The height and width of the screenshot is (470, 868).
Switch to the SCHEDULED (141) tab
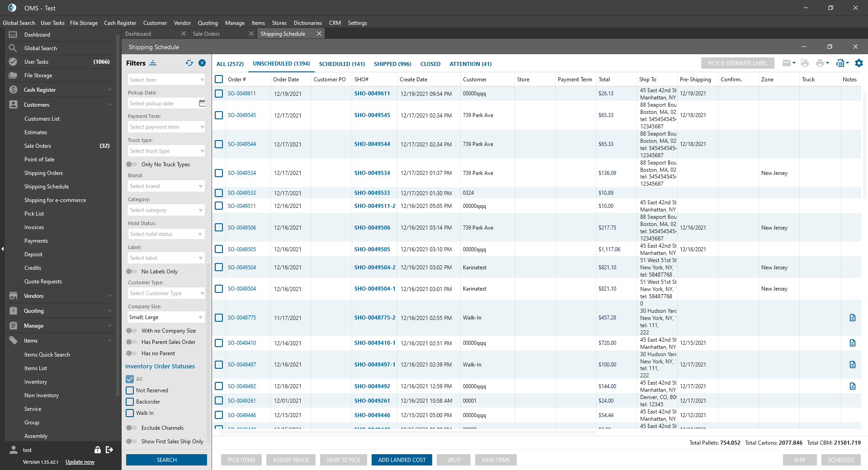(342, 64)
